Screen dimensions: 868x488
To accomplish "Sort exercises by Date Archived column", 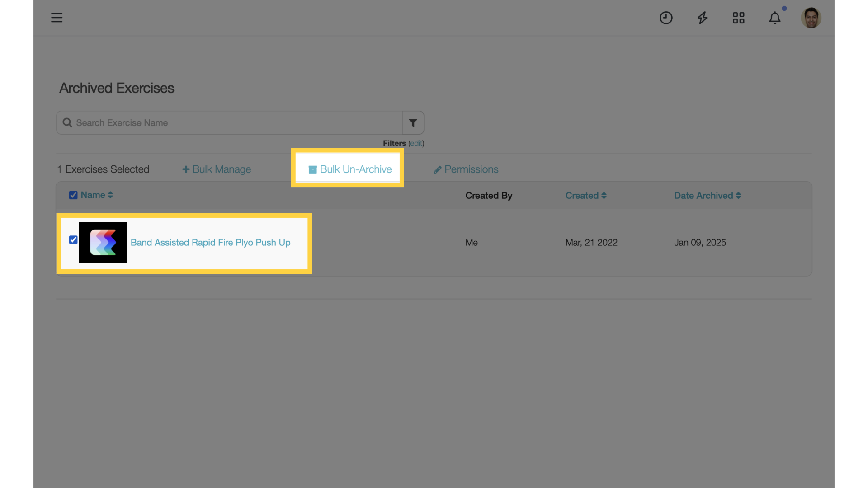I will (x=707, y=196).
